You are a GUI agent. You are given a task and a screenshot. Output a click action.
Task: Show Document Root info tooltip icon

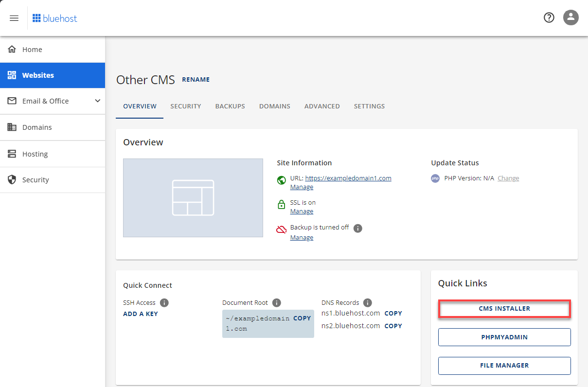[x=277, y=302]
